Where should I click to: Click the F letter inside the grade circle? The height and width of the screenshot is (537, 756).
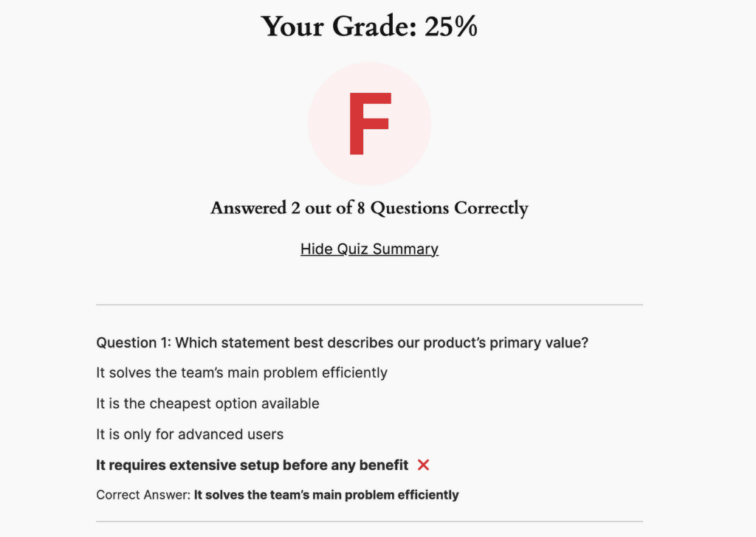tap(369, 122)
